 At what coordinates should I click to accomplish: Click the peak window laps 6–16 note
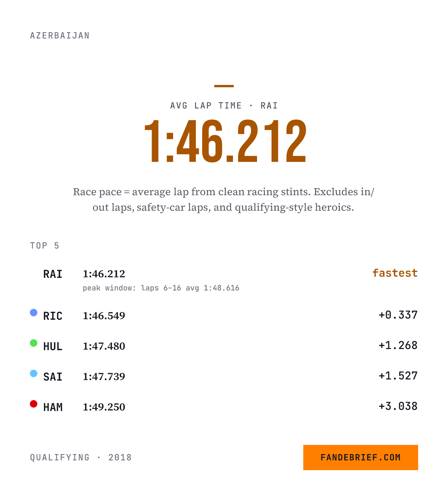click(x=161, y=288)
